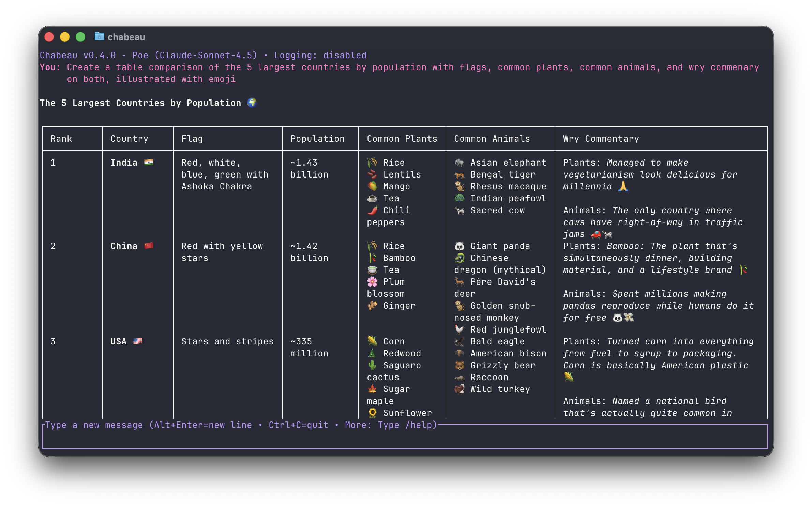Click the Sacred cow emoji
The width and height of the screenshot is (812, 507).
(x=460, y=211)
